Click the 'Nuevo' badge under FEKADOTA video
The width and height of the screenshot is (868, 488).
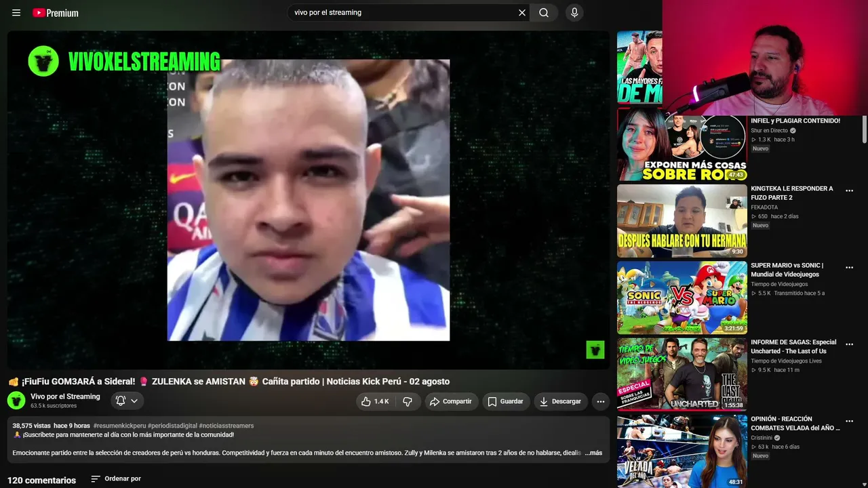tap(760, 225)
